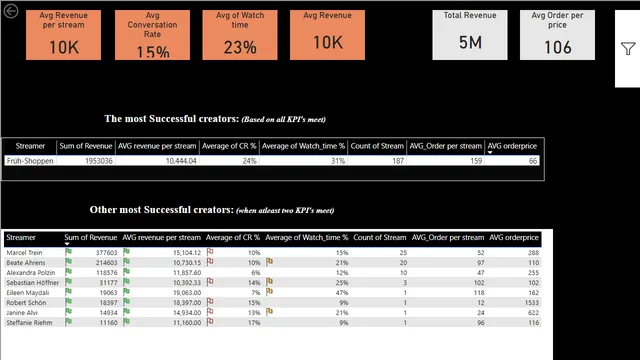Click green flag beside 18,397.00
Screen dimensions: 640x360
click(127, 302)
